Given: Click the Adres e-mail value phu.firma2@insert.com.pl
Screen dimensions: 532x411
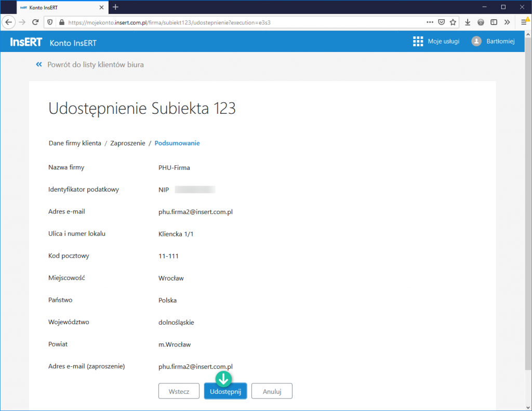Looking at the screenshot, I should click(x=195, y=212).
